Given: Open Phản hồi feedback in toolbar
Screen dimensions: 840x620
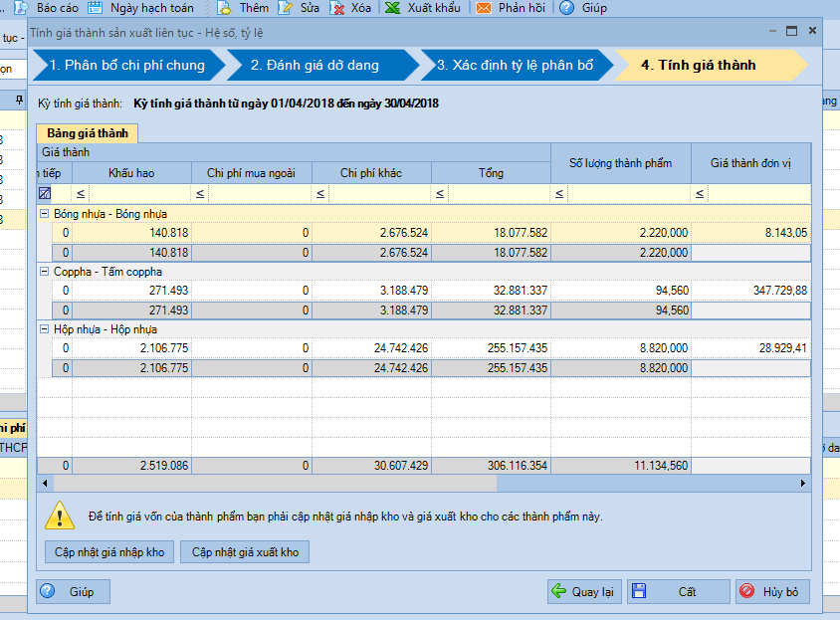Looking at the screenshot, I should [x=484, y=7].
